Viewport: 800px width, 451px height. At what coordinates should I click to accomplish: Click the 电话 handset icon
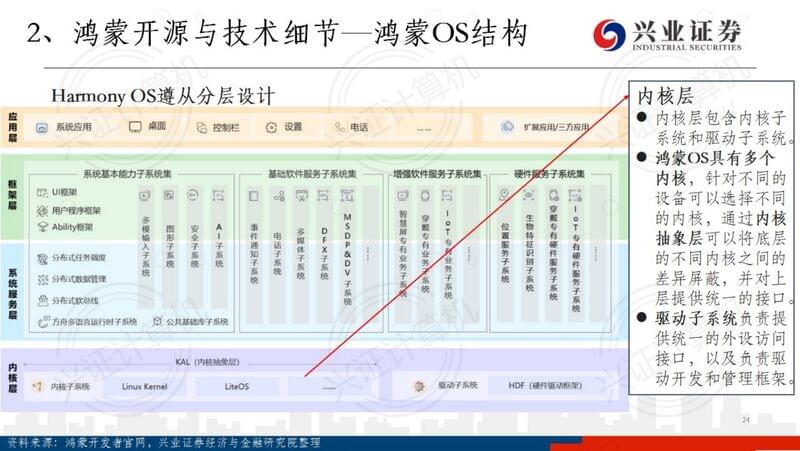click(x=340, y=127)
